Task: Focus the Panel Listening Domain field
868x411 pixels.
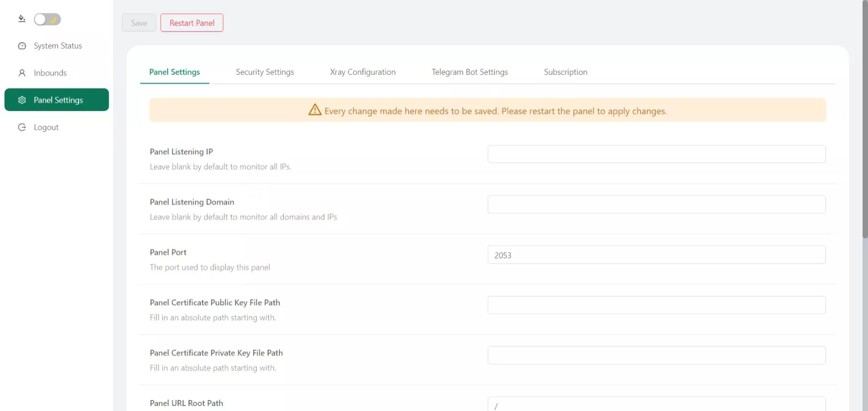Action: (657, 205)
